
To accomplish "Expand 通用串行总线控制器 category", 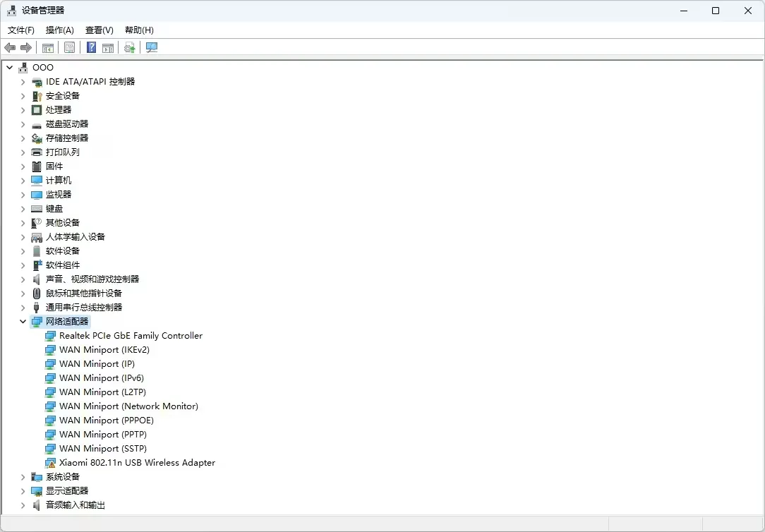I will 23,308.
